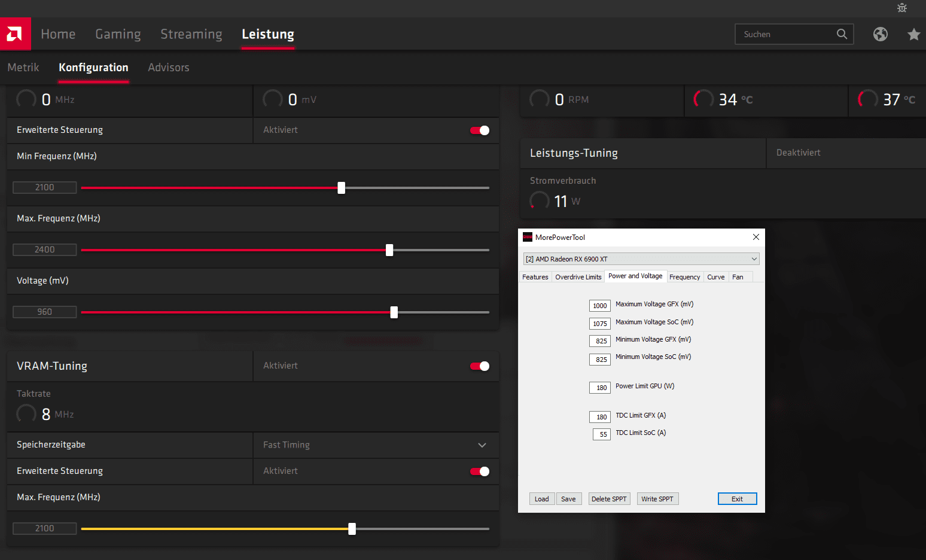Go to the Streaming tab

coord(191,34)
